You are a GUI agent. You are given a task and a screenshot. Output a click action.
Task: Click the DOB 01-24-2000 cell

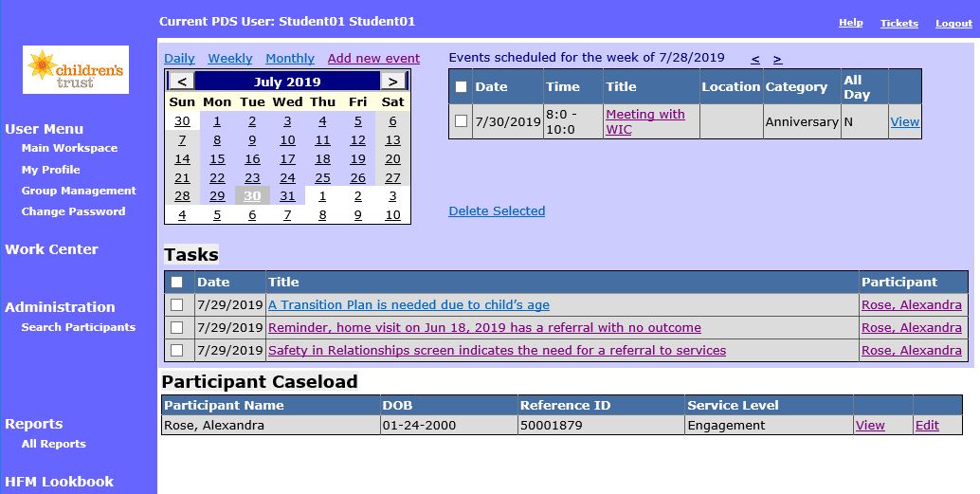[448, 425]
